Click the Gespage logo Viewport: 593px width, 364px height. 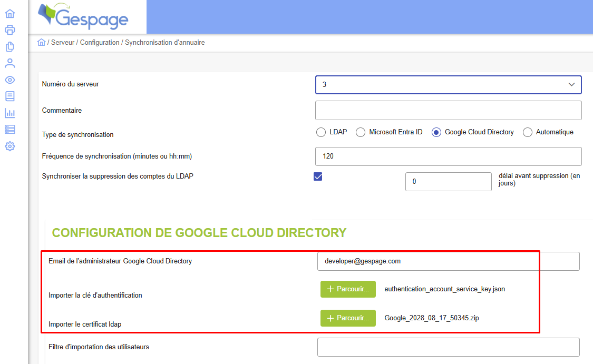[83, 16]
